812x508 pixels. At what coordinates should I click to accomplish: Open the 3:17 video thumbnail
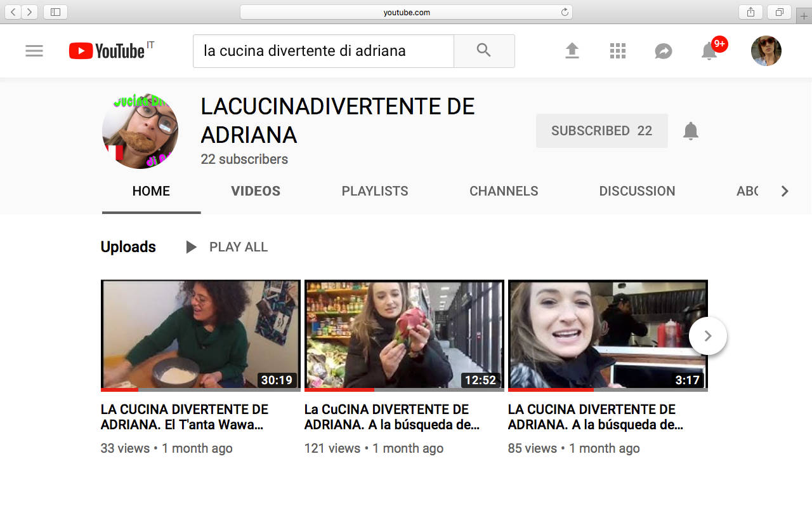[x=608, y=334]
